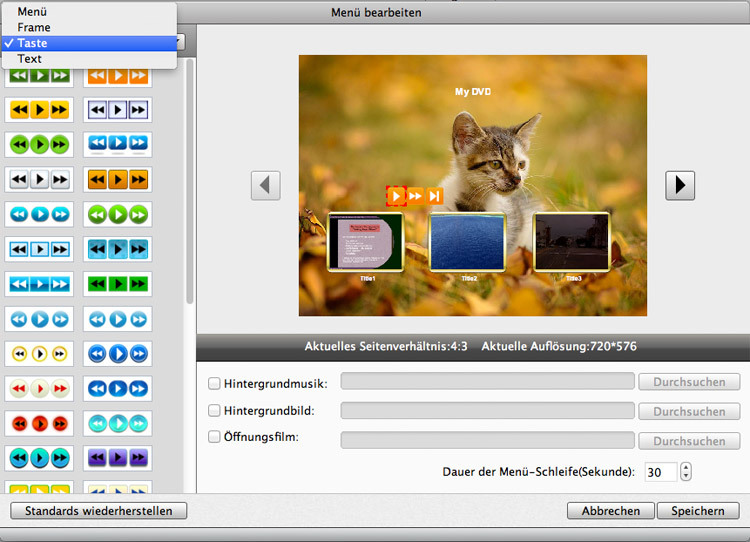This screenshot has width=750, height=542.
Task: Choose 'Menü' from the open dropdown list
Action: point(32,12)
